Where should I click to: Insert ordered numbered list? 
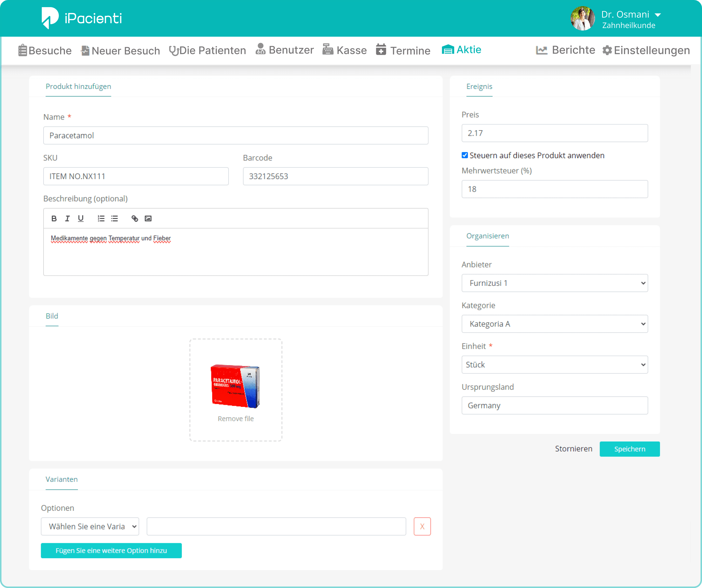(101, 219)
